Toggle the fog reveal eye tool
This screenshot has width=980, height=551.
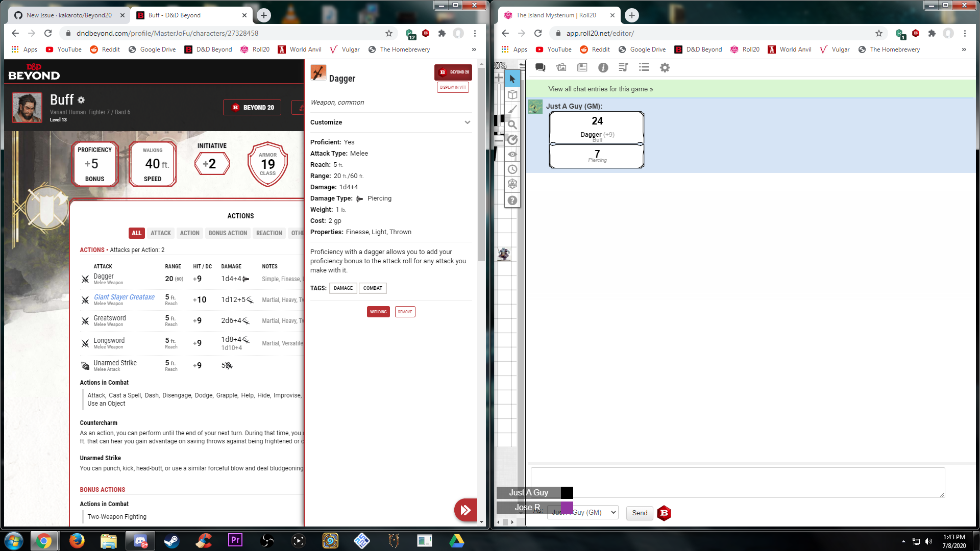(x=512, y=154)
